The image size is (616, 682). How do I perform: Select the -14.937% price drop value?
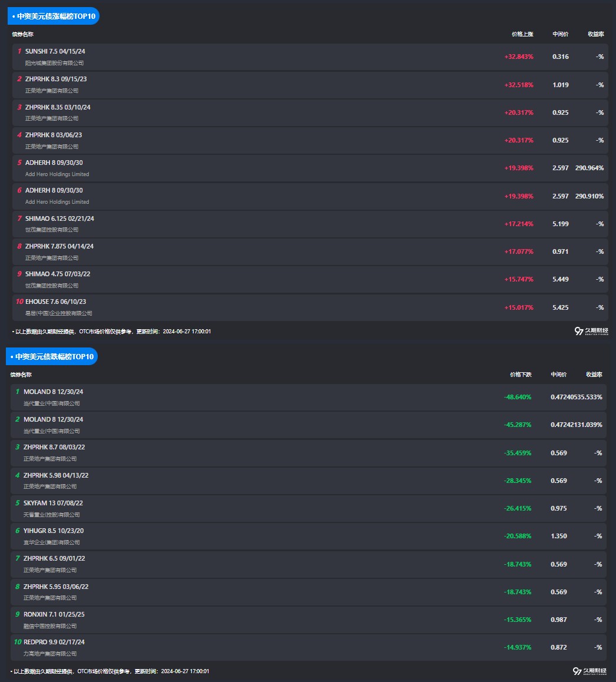(x=517, y=648)
